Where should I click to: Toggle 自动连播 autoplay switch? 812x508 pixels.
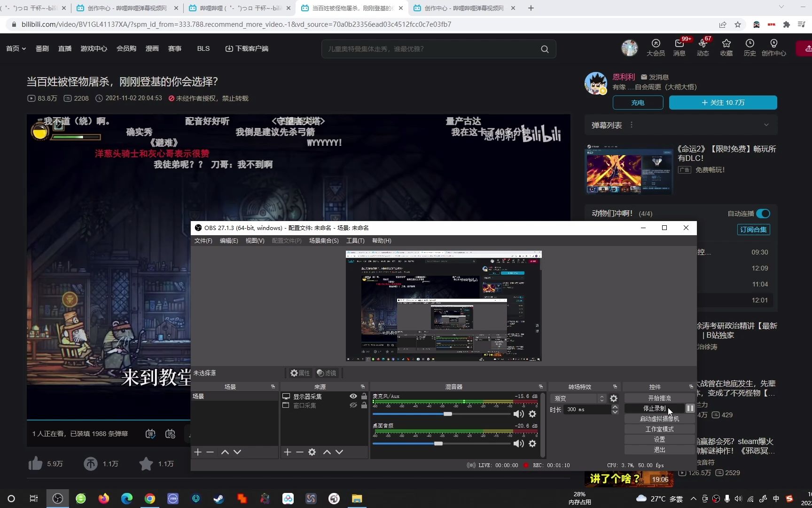[x=763, y=214]
